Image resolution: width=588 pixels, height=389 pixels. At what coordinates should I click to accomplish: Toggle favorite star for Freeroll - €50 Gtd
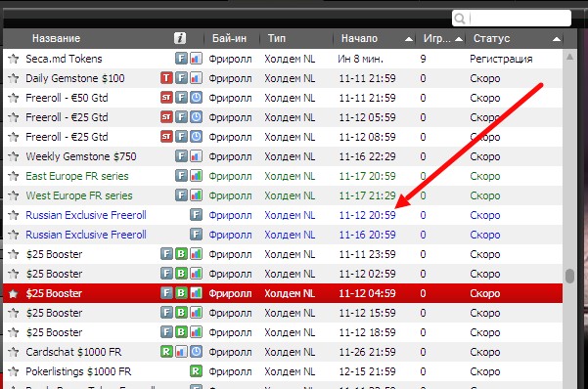point(14,98)
